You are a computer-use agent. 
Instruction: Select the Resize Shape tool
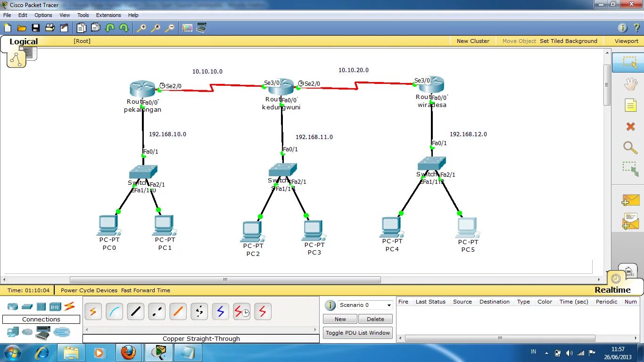[x=630, y=169]
